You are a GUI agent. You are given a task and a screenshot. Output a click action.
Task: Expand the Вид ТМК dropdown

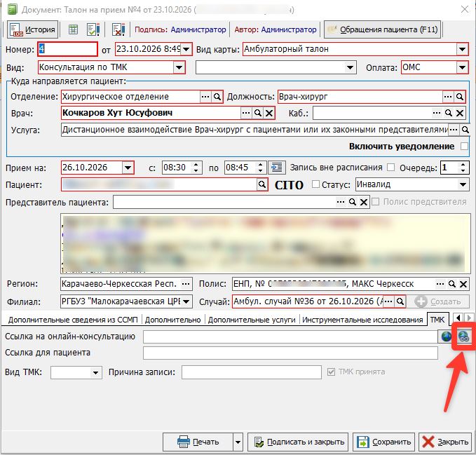coord(95,372)
